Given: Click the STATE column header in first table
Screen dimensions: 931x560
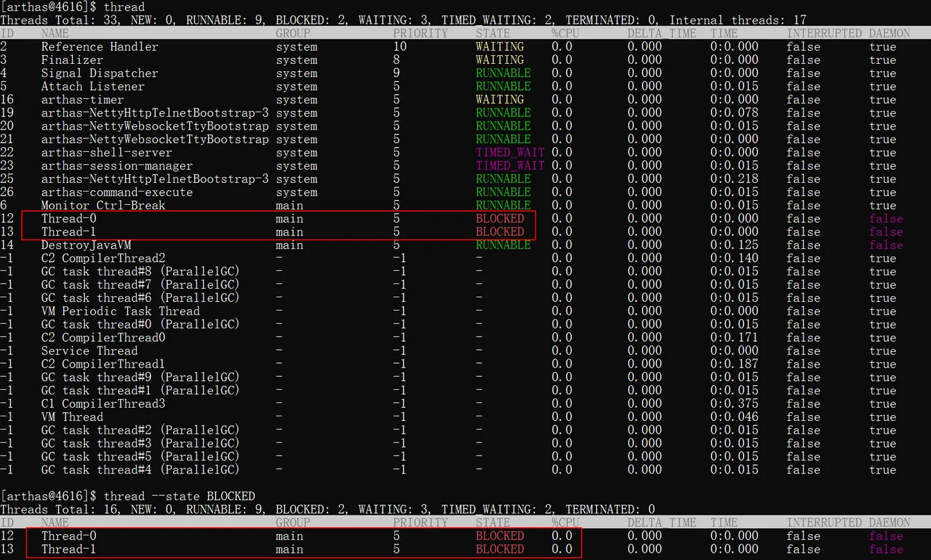Looking at the screenshot, I should click(x=493, y=33).
